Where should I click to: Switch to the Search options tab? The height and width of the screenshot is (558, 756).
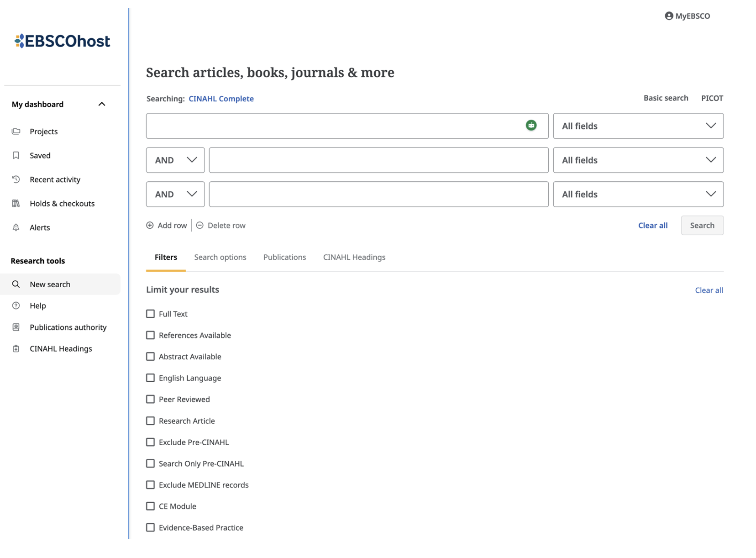pos(220,258)
